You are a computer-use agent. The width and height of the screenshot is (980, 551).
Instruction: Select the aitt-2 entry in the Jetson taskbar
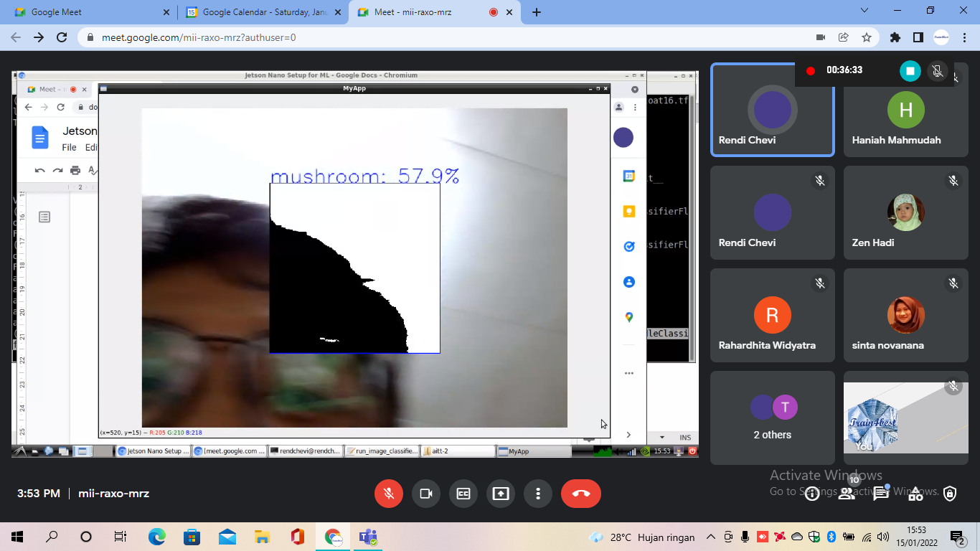(x=458, y=451)
